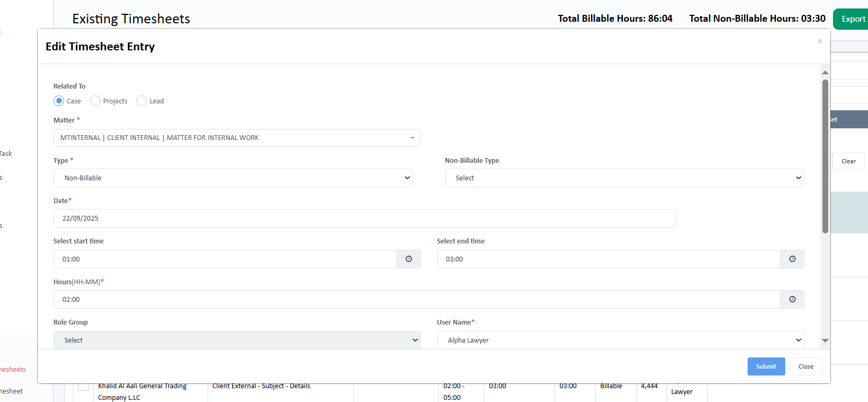
Task: Click the Submit button
Action: (766, 366)
